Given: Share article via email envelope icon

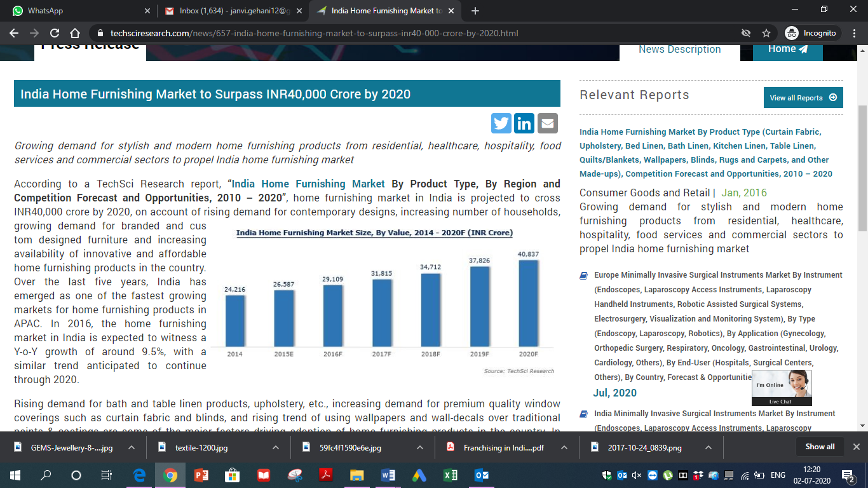Looking at the screenshot, I should pos(548,123).
